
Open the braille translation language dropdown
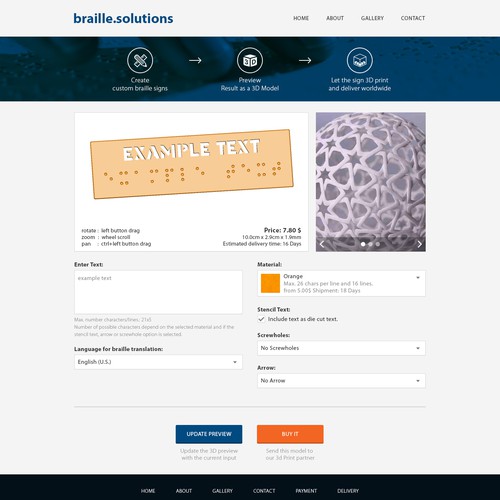(158, 362)
